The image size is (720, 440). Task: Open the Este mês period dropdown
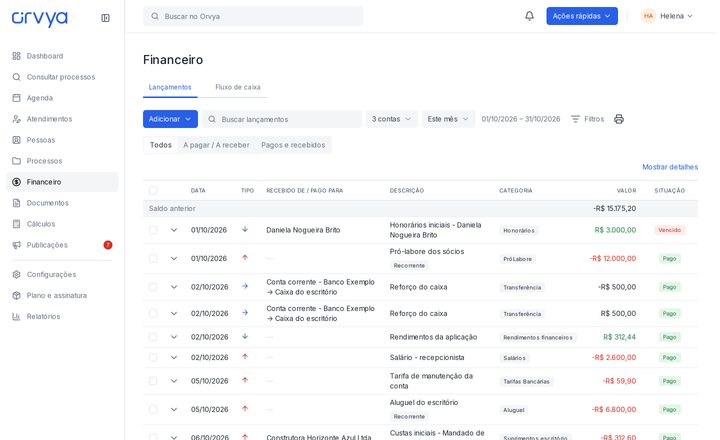[x=448, y=119]
